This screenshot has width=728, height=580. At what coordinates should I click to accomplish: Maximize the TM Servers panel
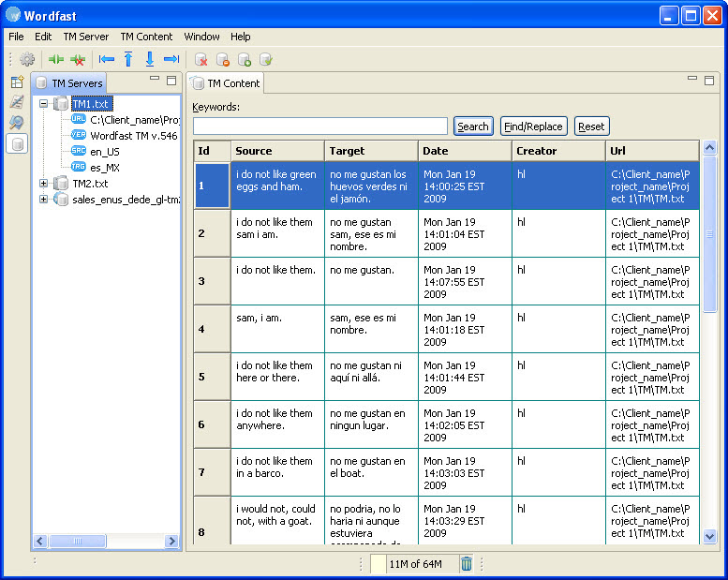(171, 81)
